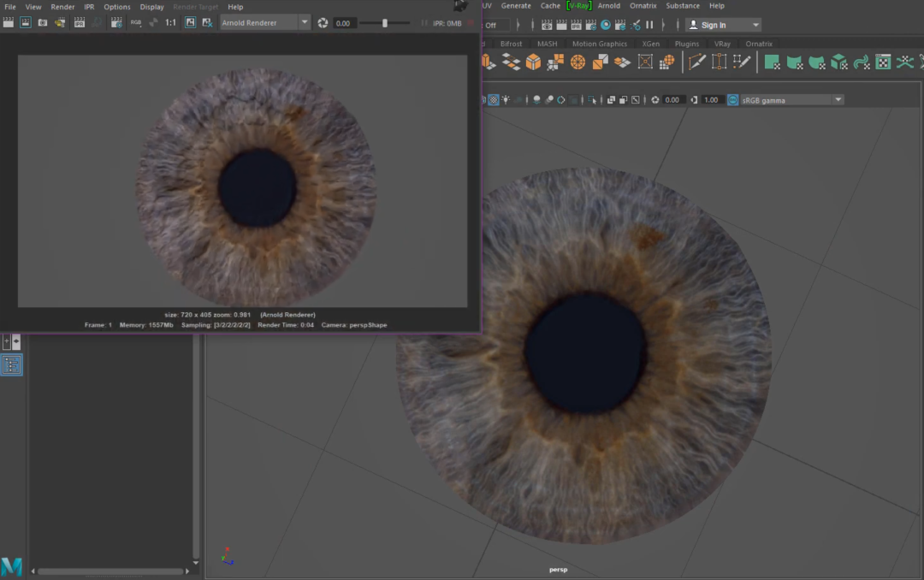Open the Arnold menu in main menu bar
The image size is (924, 580).
click(x=608, y=6)
